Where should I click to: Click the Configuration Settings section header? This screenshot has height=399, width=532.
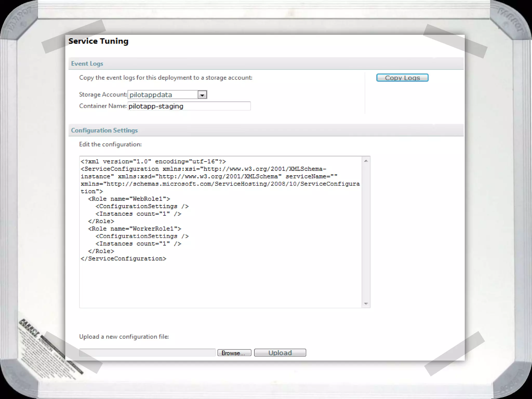(x=104, y=130)
